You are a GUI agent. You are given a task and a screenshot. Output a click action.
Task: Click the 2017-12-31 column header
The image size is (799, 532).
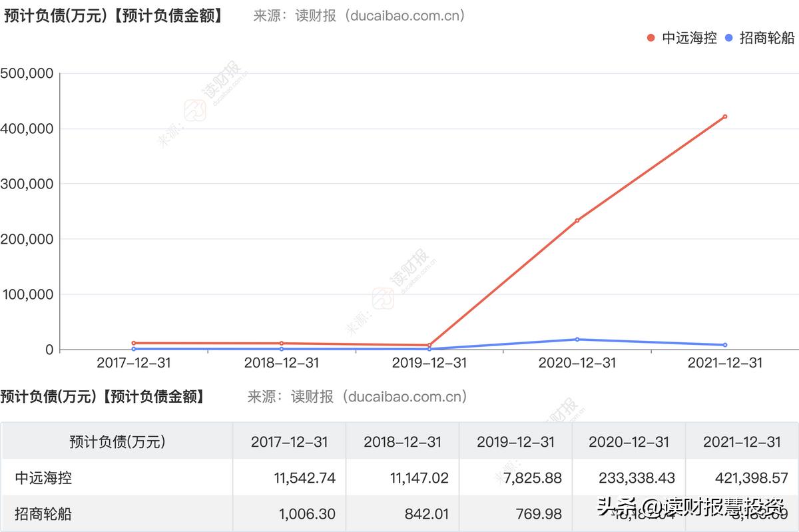click(288, 441)
